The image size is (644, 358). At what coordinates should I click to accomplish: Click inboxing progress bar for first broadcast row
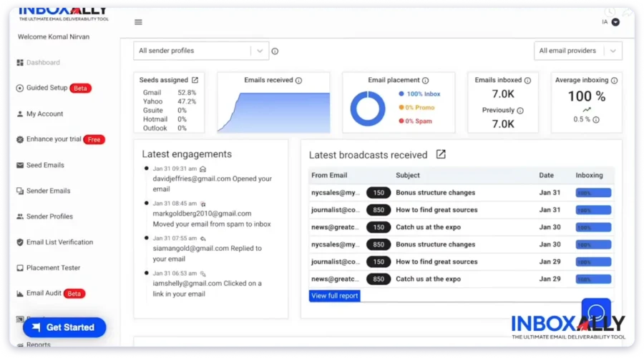click(593, 193)
